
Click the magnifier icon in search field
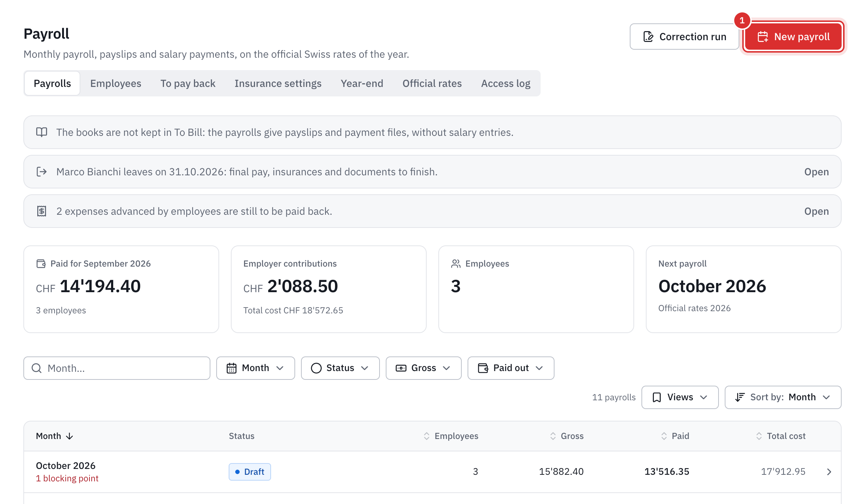37,368
